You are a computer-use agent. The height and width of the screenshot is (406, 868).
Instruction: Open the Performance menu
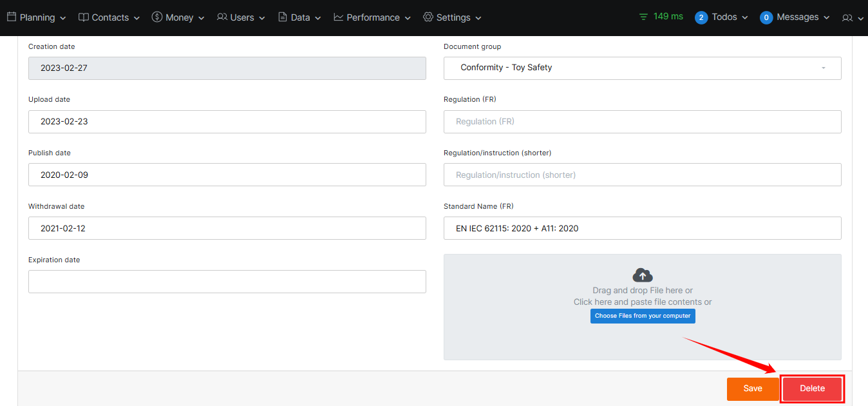373,17
